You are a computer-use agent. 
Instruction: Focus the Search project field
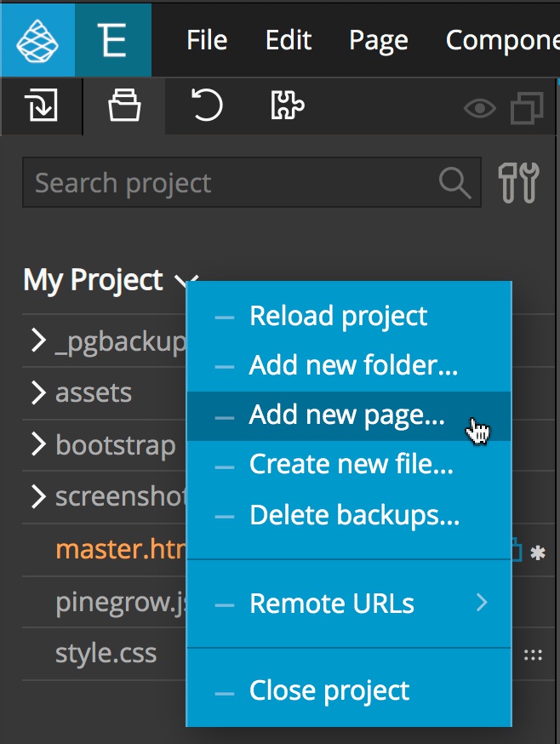(252, 182)
